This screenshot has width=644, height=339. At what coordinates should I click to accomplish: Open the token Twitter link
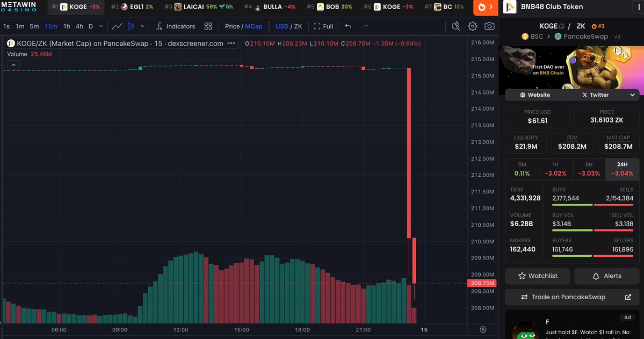coord(595,95)
